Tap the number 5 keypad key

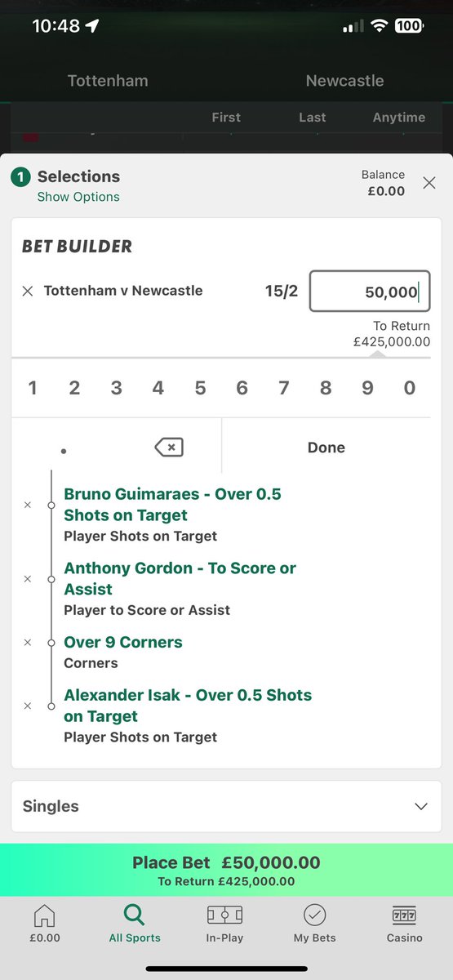pos(200,388)
